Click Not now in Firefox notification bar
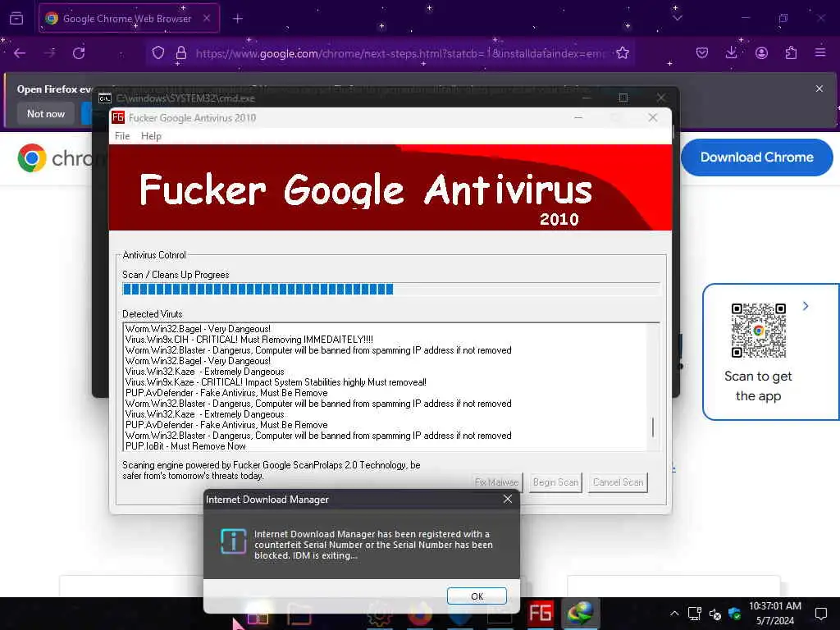The width and height of the screenshot is (840, 630). (46, 113)
